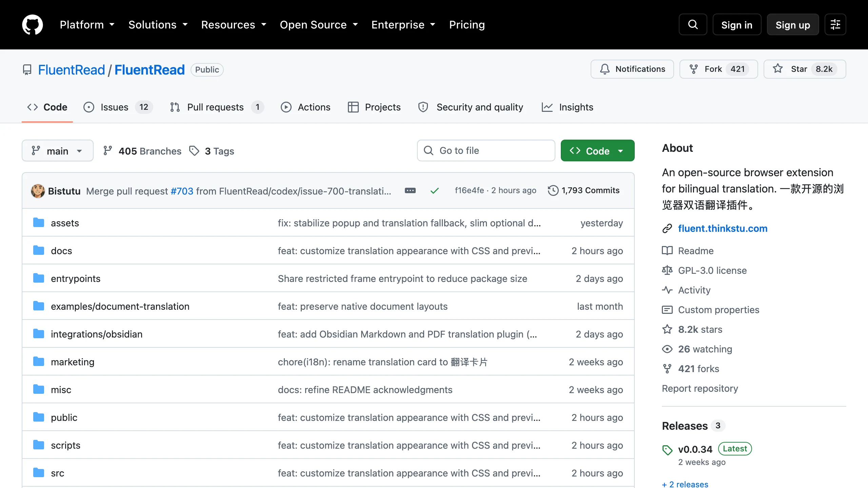
Task: Open the public folder
Action: (x=64, y=418)
